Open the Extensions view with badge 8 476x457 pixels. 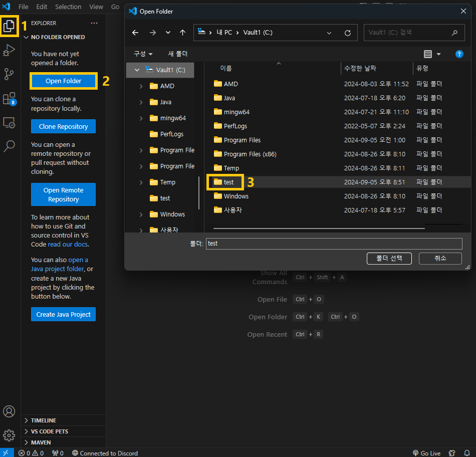9,99
